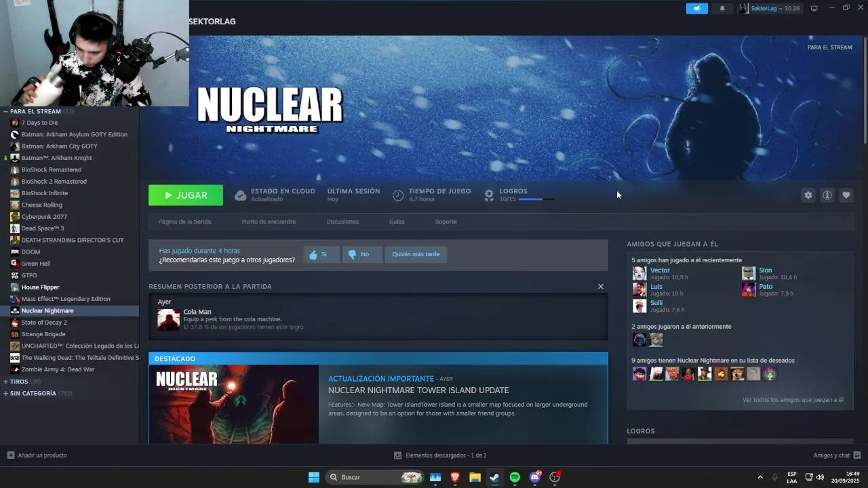This screenshot has width=868, height=488.
Task: Collapse the PARA EL STREAM collection
Action: point(5,111)
